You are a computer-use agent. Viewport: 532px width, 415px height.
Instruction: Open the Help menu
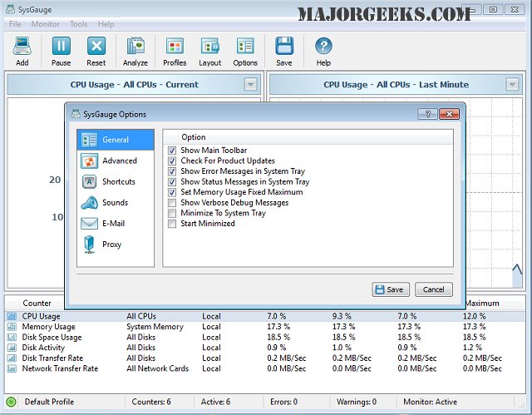pos(106,24)
